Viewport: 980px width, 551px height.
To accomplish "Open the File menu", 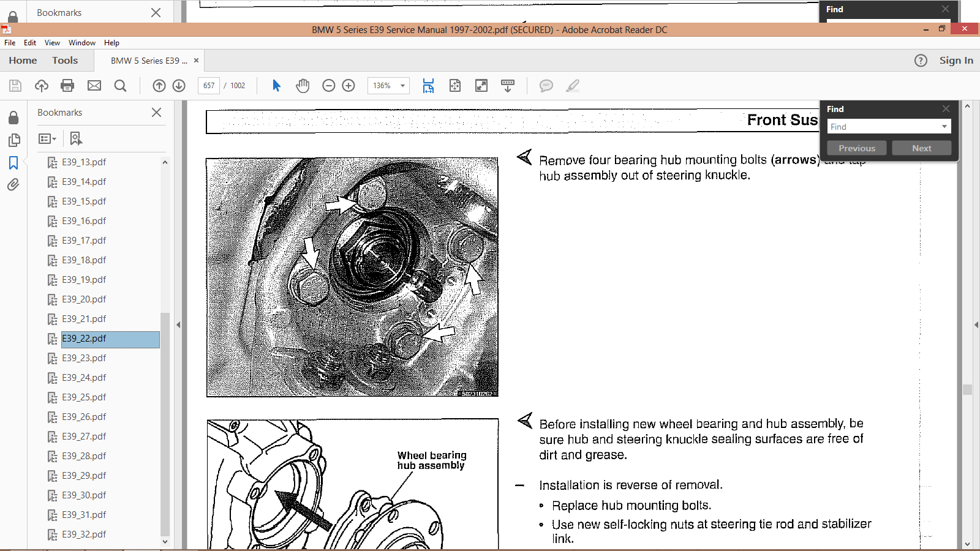I will point(10,43).
